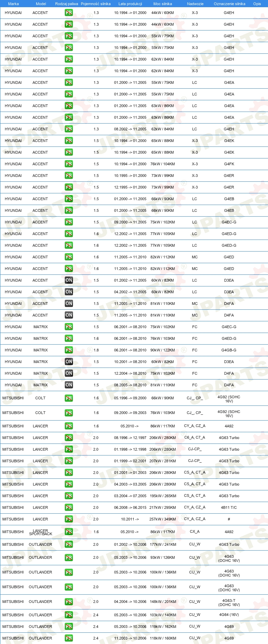Viewport: 268px width, 644px height.
Task: Select the 177kW / 241KM power cell
Action: [x=162, y=544]
